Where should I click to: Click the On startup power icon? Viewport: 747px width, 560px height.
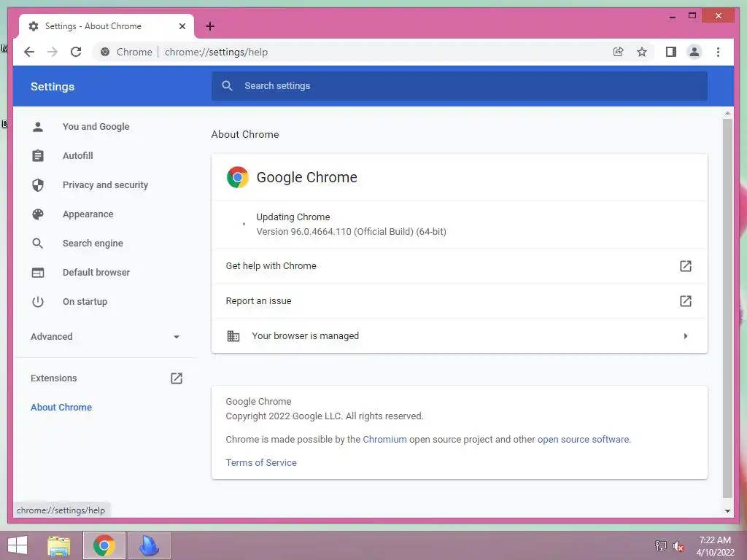[38, 301]
